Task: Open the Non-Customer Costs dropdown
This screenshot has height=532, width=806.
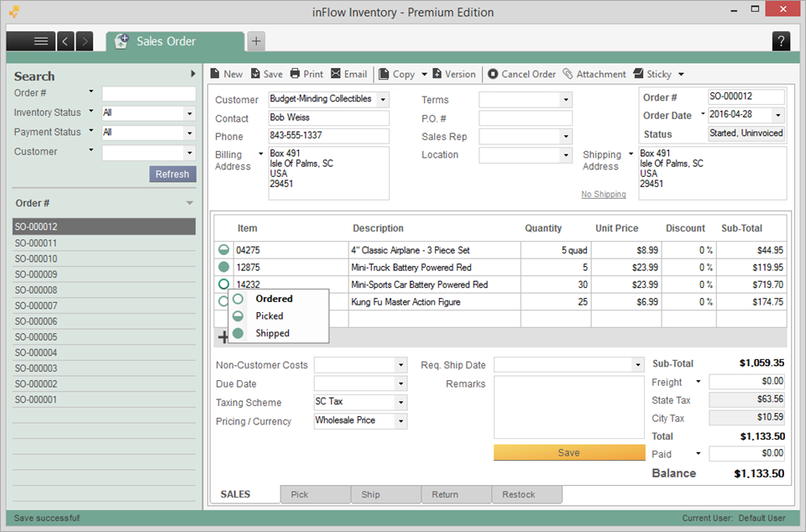Action: 401,364
